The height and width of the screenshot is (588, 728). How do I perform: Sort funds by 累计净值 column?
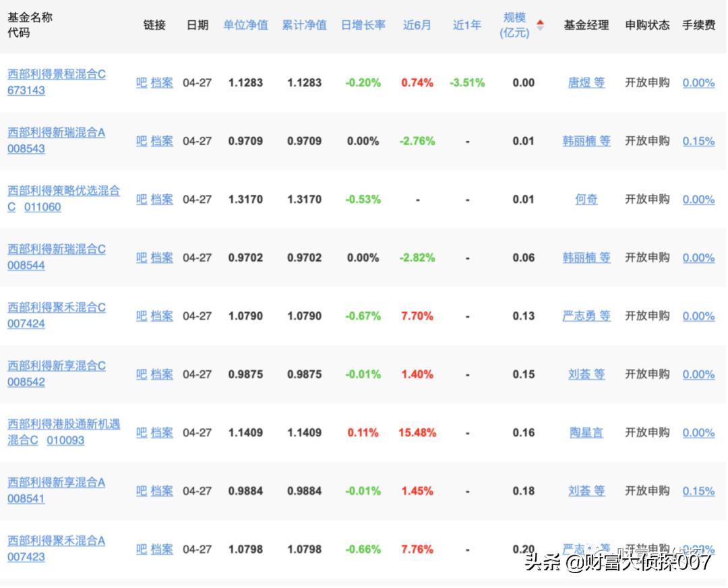pyautogui.click(x=304, y=25)
